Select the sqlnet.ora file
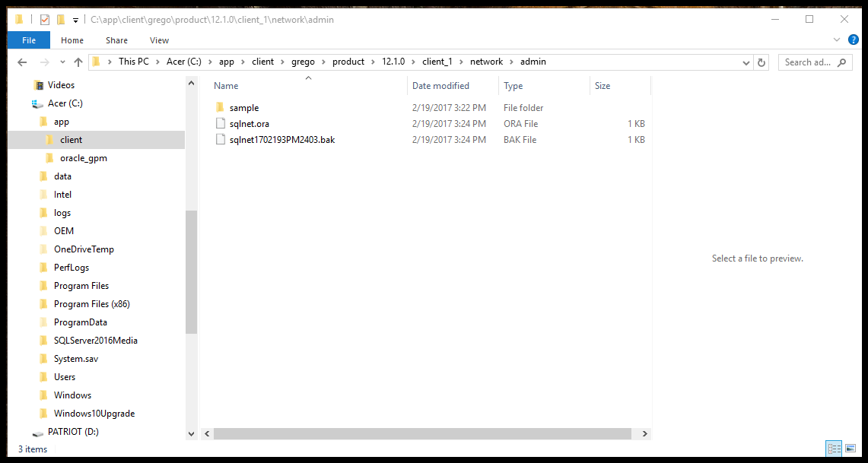This screenshot has height=463, width=868. [x=249, y=124]
